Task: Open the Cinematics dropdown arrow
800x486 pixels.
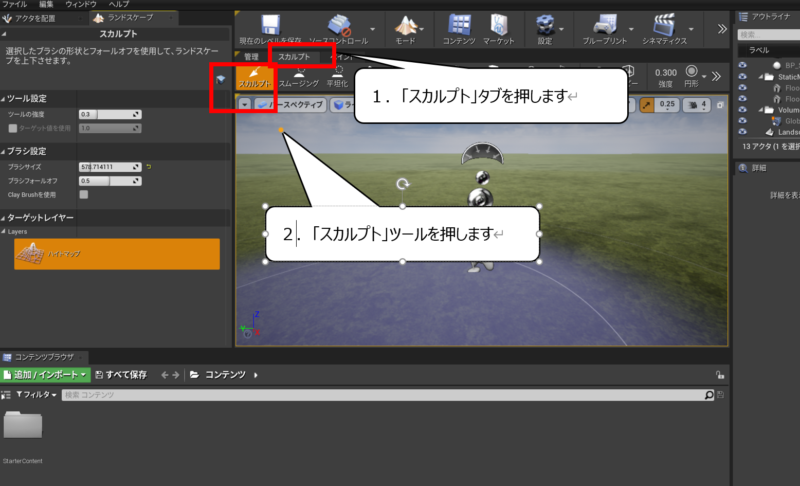Action: tap(691, 29)
